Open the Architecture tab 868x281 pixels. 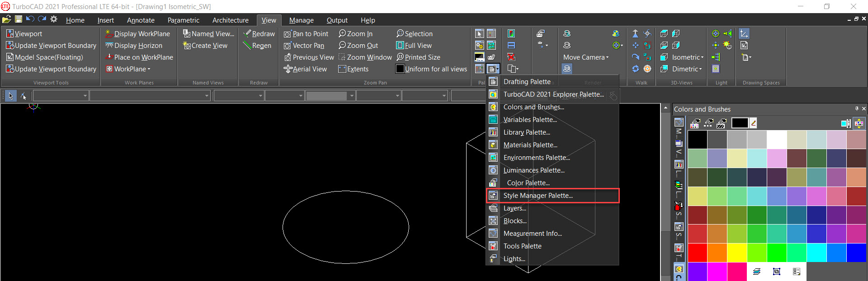click(x=230, y=20)
